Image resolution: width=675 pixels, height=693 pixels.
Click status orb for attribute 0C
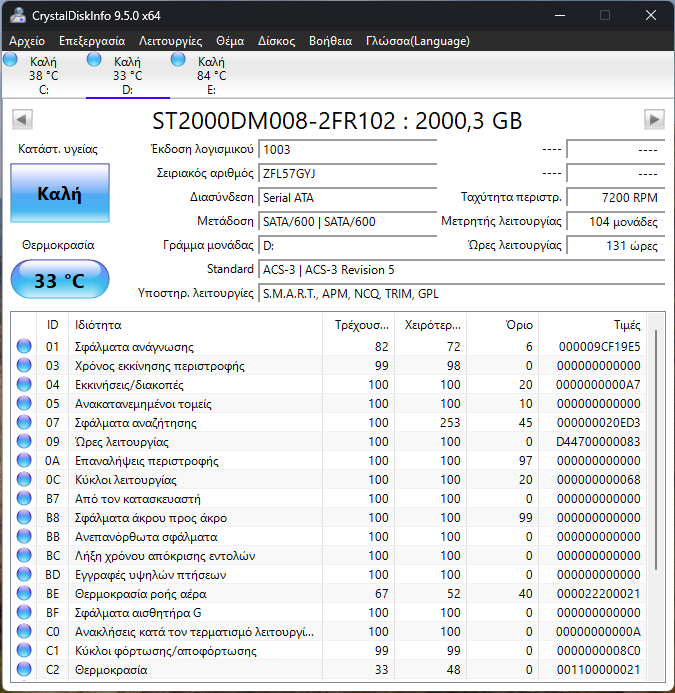pos(24,479)
